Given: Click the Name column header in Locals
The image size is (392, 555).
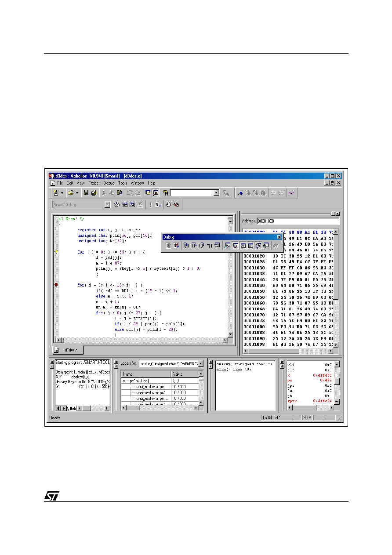Looking at the screenshot, I should point(146,374).
